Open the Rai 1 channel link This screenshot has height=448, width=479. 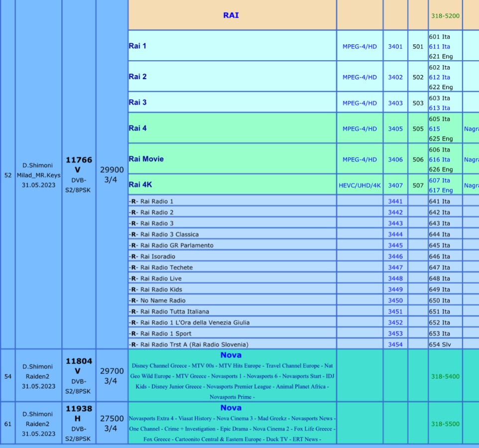pyautogui.click(x=137, y=46)
